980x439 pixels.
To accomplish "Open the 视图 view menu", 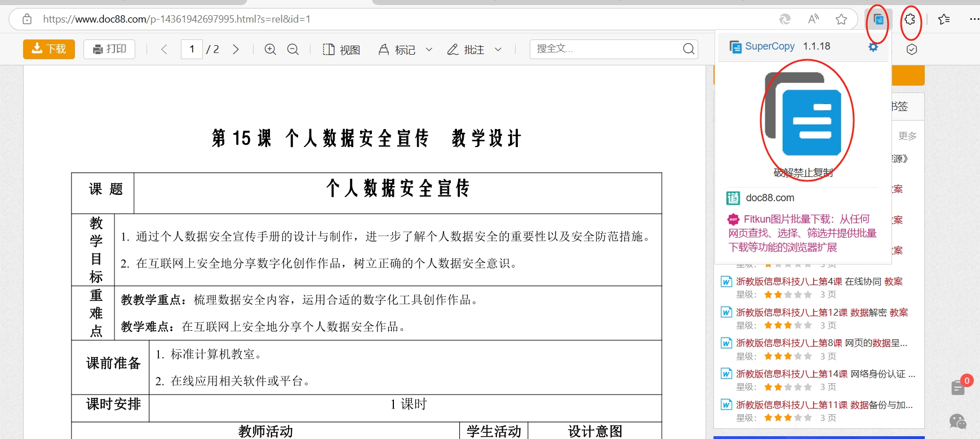I will tap(342, 50).
